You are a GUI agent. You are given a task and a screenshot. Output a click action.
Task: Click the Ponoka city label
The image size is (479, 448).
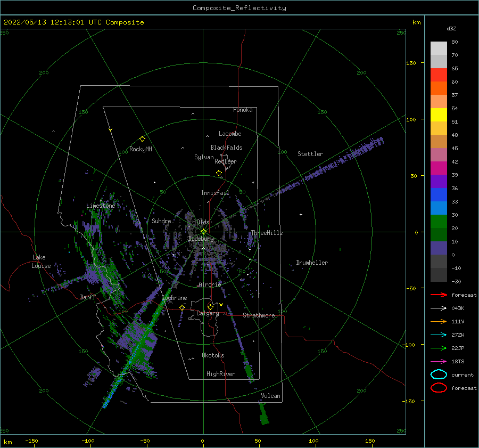pos(243,110)
